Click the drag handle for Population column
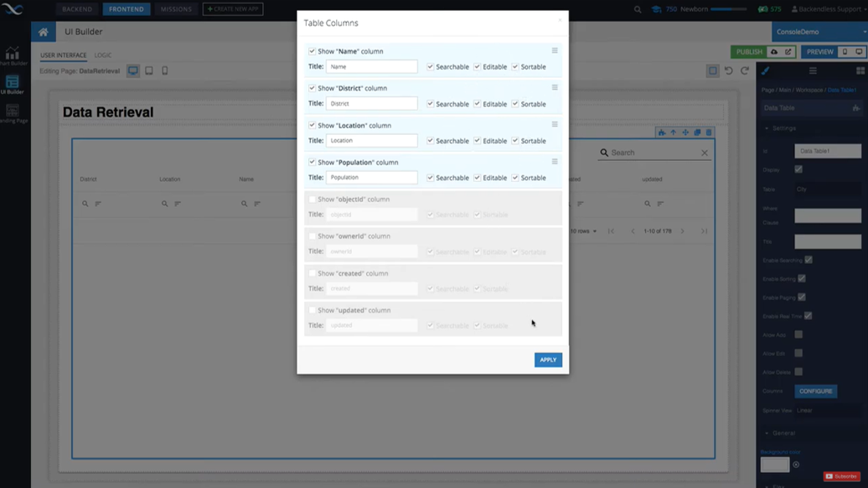Image resolution: width=868 pixels, height=488 pixels. (555, 162)
